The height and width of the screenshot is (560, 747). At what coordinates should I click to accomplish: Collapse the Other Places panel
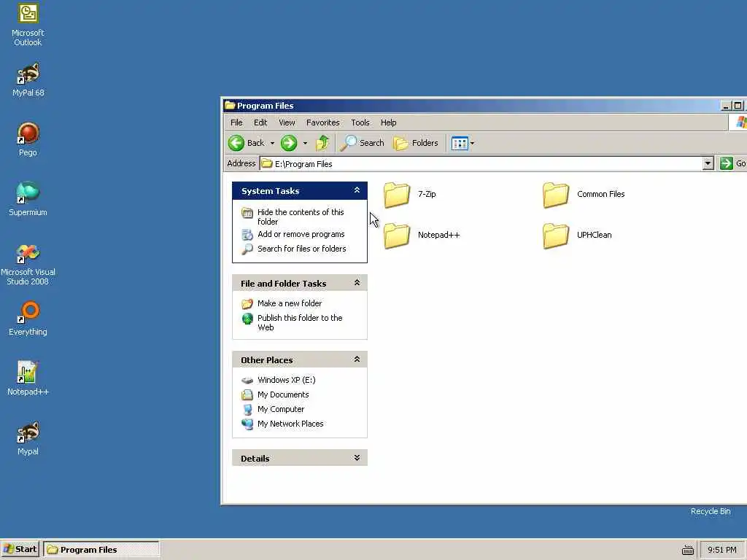(357, 359)
